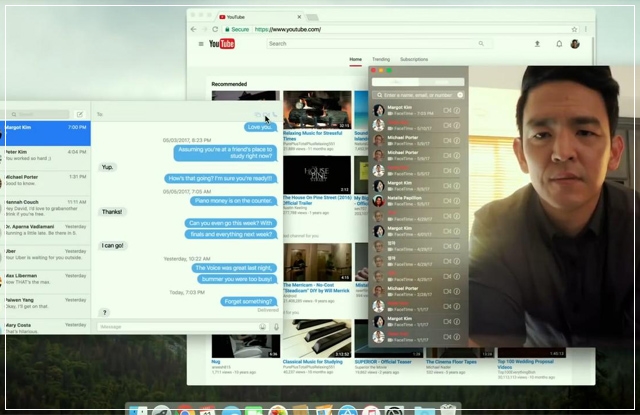
Task: Open the Paiwen Yang conversation
Action: tap(45, 306)
